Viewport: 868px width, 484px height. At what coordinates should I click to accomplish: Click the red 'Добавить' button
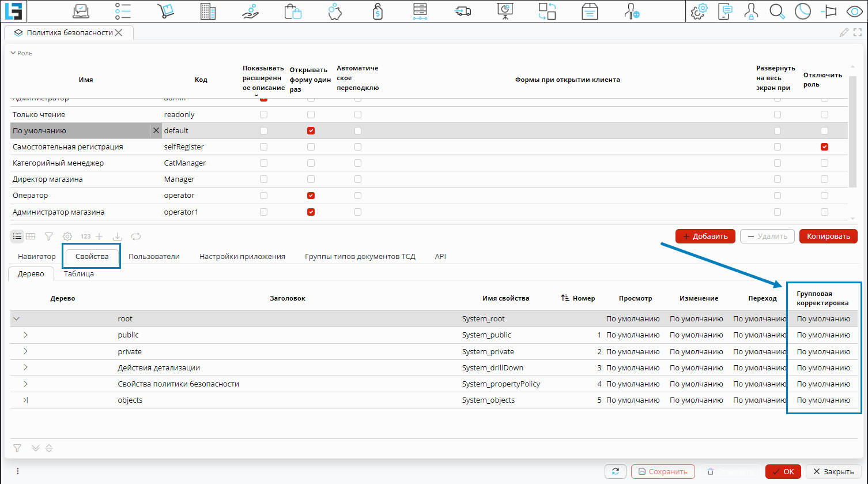coord(705,237)
